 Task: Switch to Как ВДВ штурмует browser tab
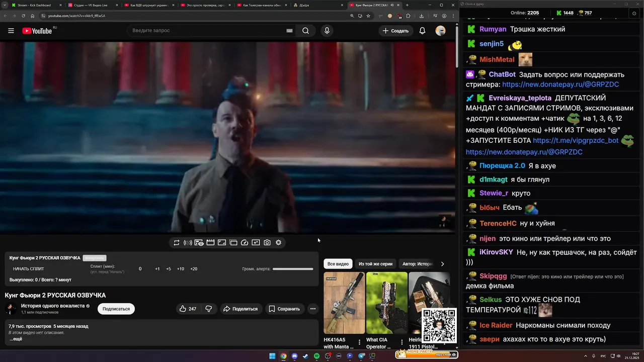pos(149,5)
